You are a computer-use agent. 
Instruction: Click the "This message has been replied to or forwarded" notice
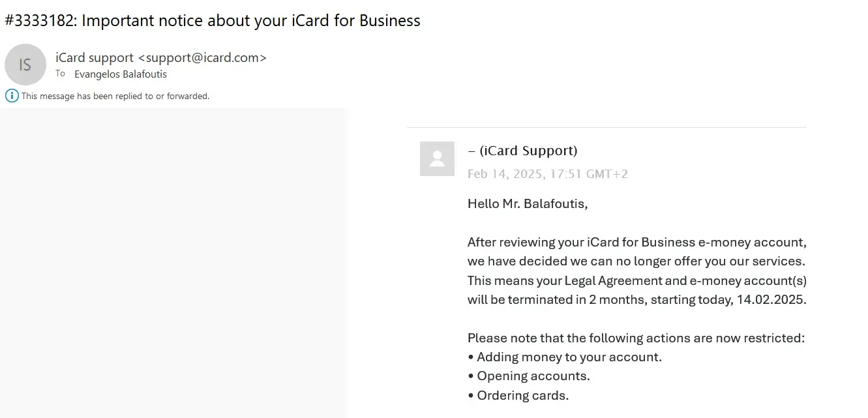115,96
